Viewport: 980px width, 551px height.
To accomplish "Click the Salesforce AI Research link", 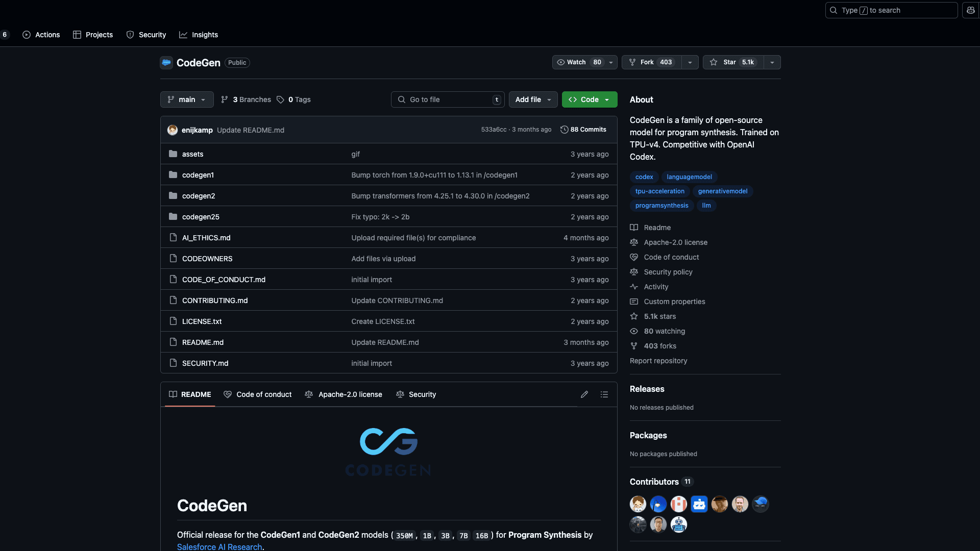I will point(219,546).
